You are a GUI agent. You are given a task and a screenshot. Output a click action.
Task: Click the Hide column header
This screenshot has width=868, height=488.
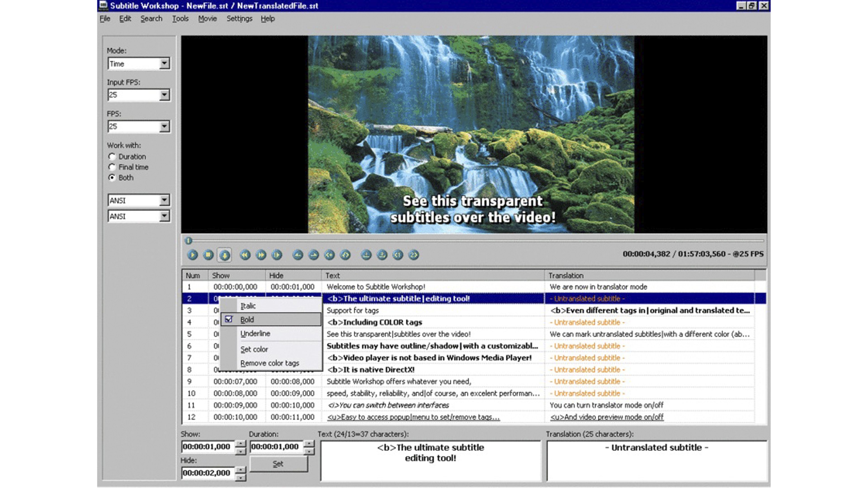tap(293, 275)
